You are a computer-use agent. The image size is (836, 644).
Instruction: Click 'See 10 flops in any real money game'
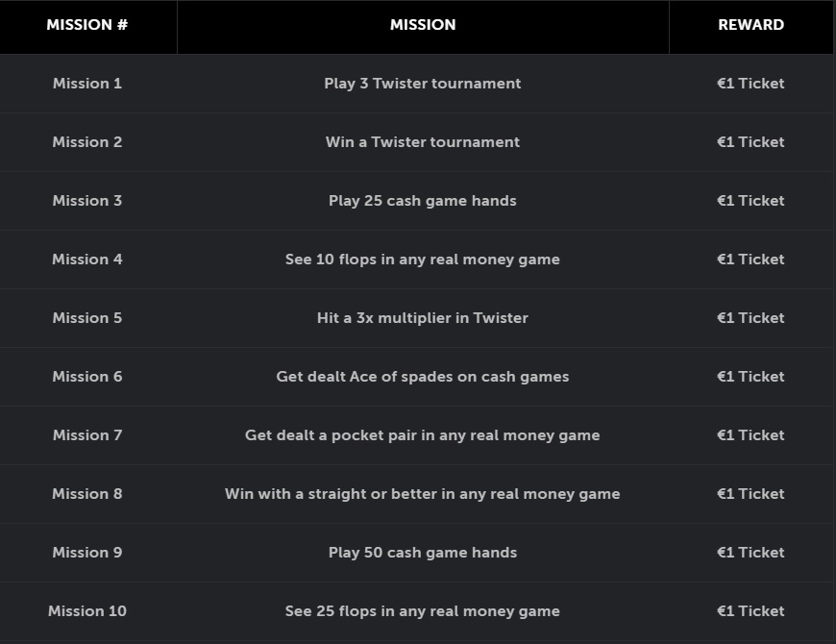pos(422,260)
